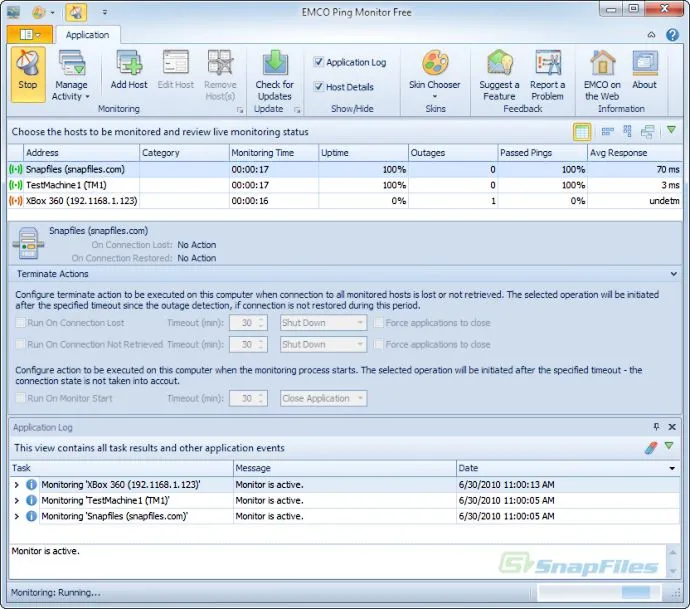The image size is (690, 609).
Task: Click the fourth hosts view icon
Action: click(x=647, y=132)
